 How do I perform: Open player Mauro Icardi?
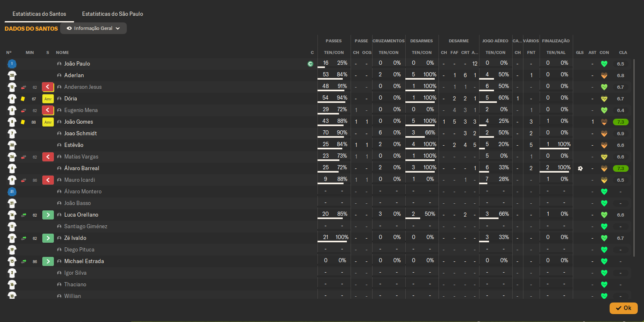click(80, 180)
